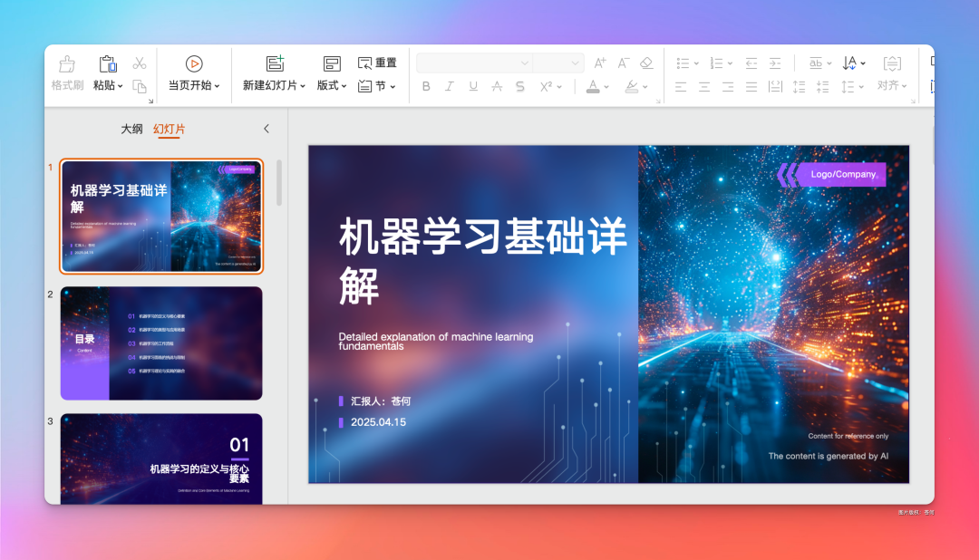Viewport: 979px width, 560px height.
Task: Click the decrease paragraph spacing icon
Action: point(822,87)
